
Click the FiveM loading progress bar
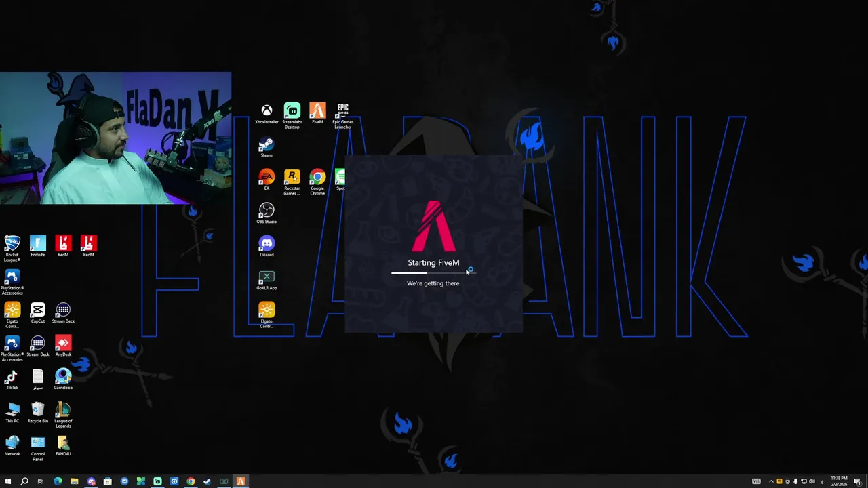(x=433, y=273)
